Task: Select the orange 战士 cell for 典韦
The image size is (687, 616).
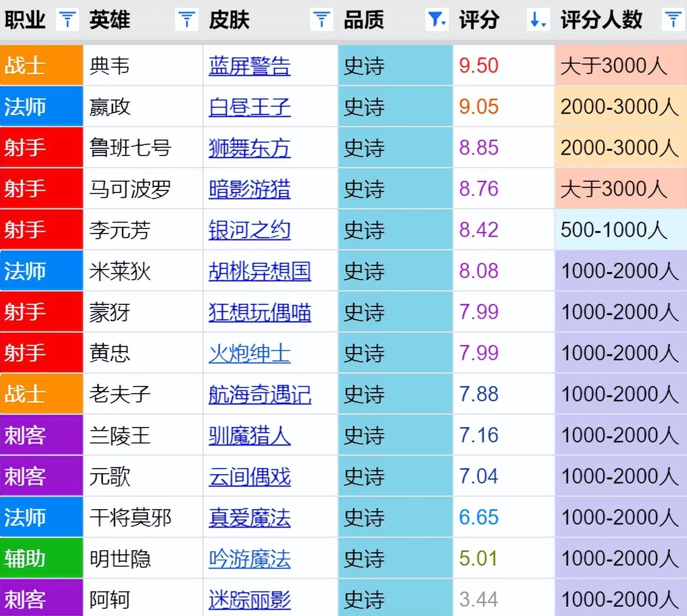Action: tap(41, 66)
